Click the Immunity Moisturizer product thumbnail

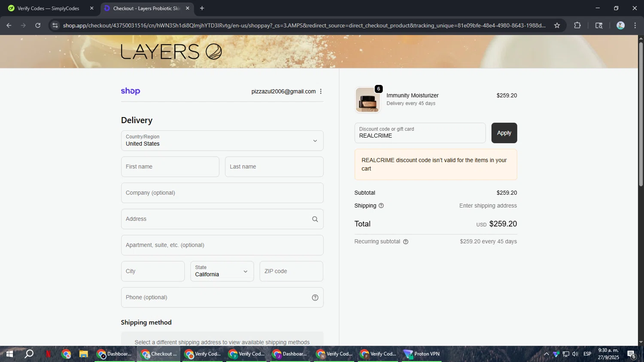[368, 100]
